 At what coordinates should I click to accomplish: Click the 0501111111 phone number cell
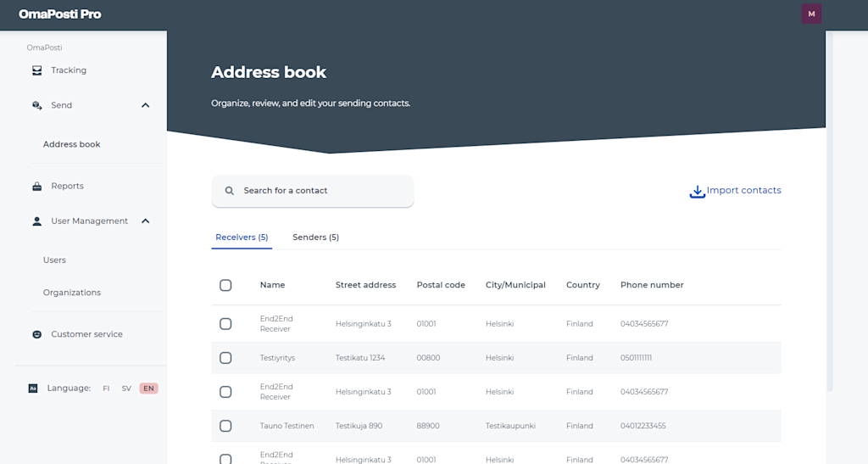(x=636, y=358)
